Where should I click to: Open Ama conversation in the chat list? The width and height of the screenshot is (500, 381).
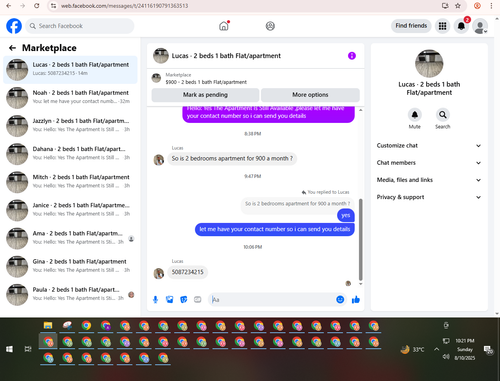pyautogui.click(x=70, y=238)
